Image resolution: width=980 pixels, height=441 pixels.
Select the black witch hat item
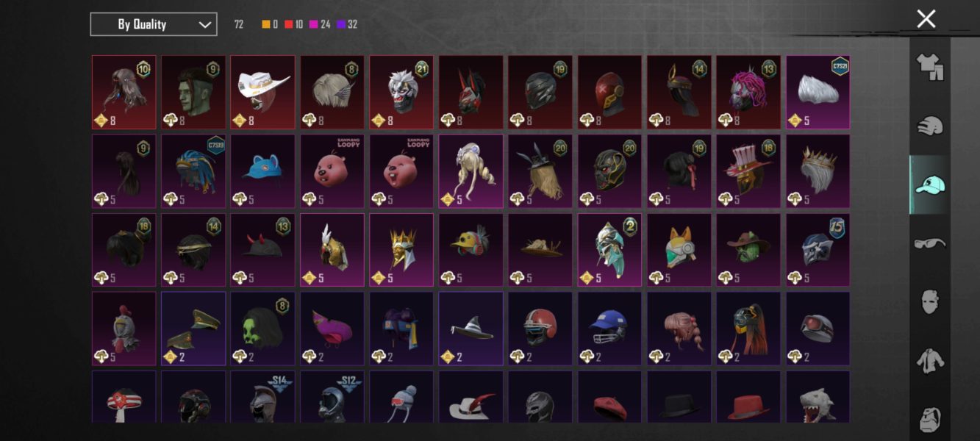coord(471,329)
